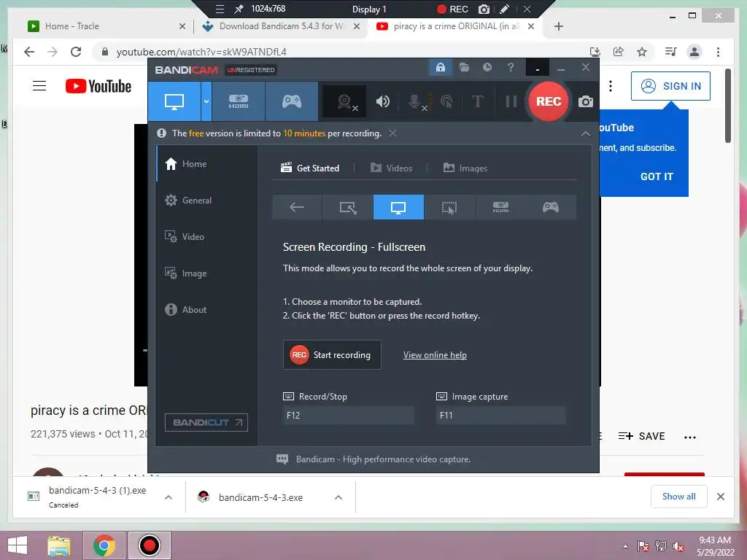Select game recording mode in top toolbar
This screenshot has width=747, height=560.
[x=292, y=101]
